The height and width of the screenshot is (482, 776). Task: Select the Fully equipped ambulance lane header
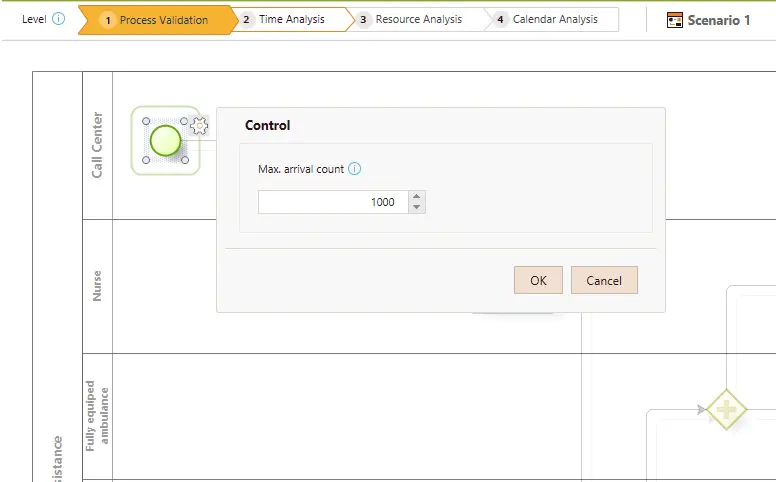(x=97, y=416)
